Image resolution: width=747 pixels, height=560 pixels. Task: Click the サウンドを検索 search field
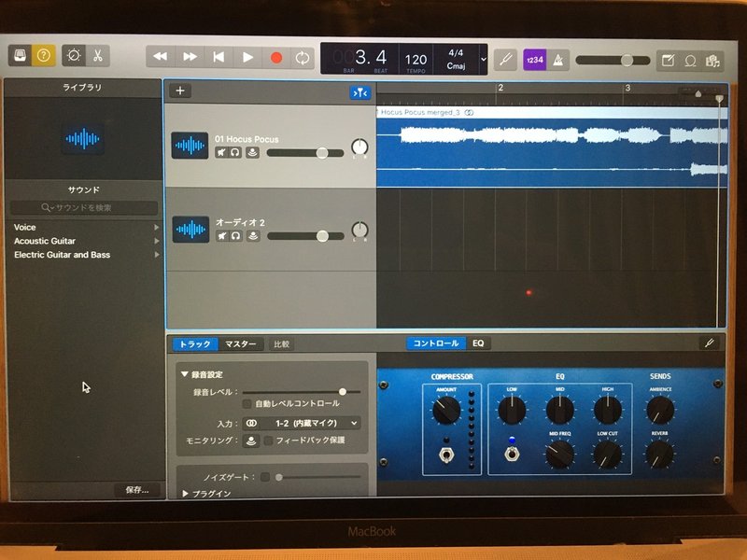84,207
